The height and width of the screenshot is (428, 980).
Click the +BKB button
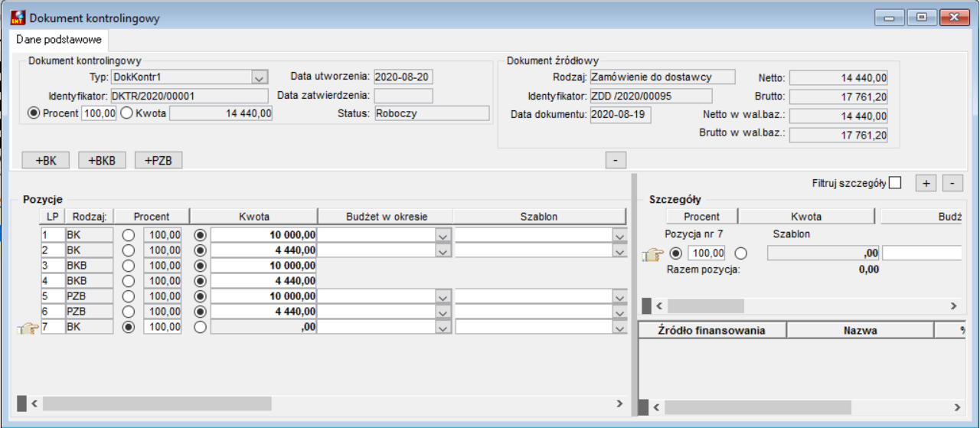[102, 160]
